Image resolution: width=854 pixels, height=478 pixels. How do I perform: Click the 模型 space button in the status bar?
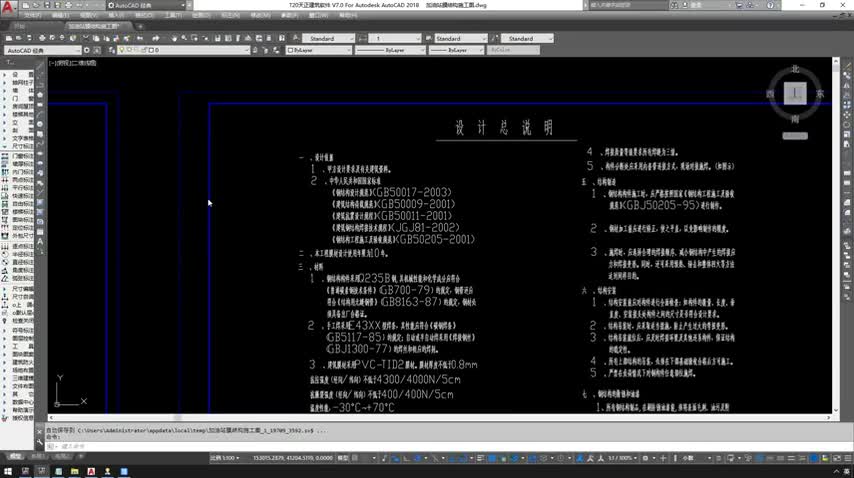[343, 458]
